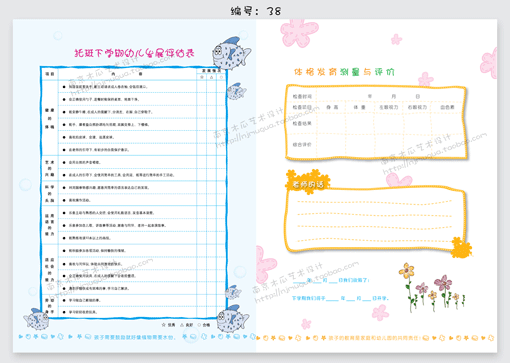Click the line '下学期我们将于...开学'
Viewport: 510px width, 363px height.
340,298
